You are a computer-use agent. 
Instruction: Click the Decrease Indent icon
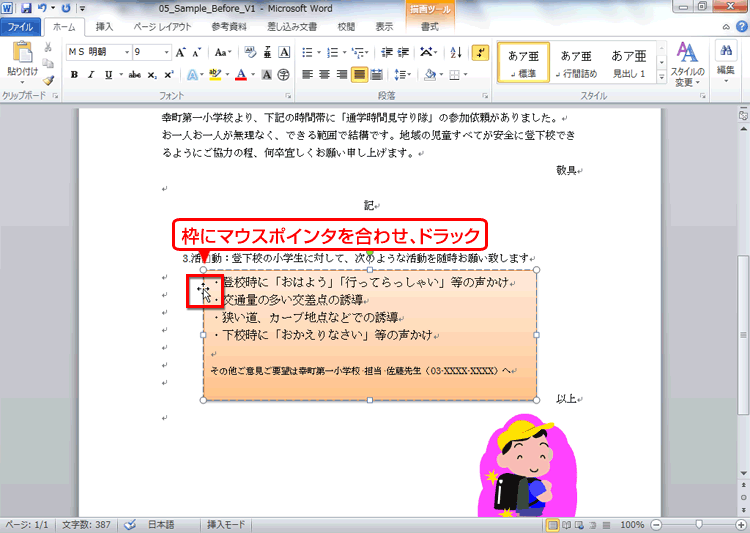387,52
